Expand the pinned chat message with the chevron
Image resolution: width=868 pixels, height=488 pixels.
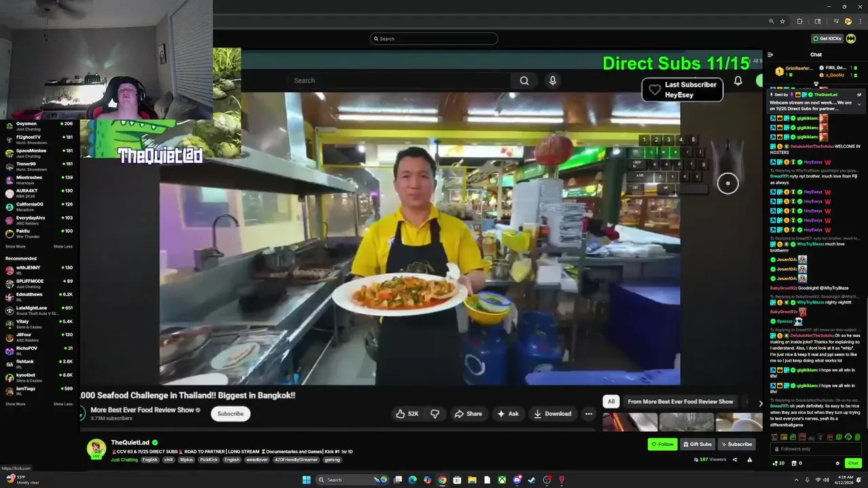tap(859, 104)
